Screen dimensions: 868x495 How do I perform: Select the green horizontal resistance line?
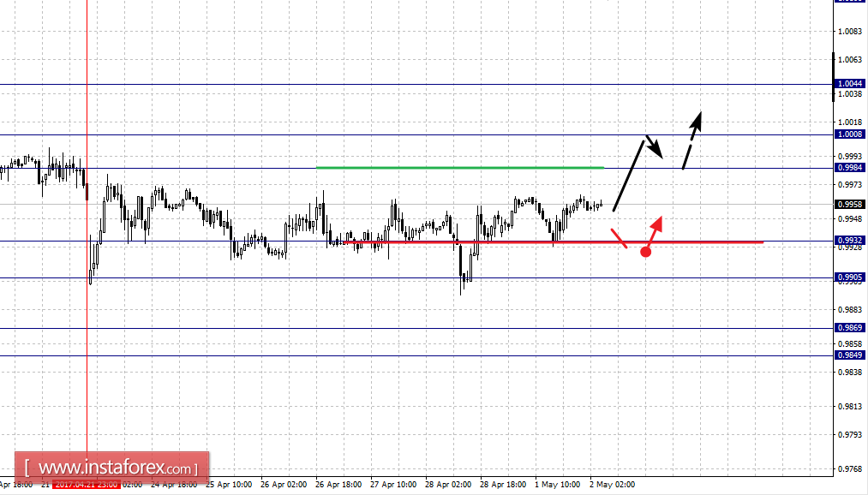tap(460, 167)
